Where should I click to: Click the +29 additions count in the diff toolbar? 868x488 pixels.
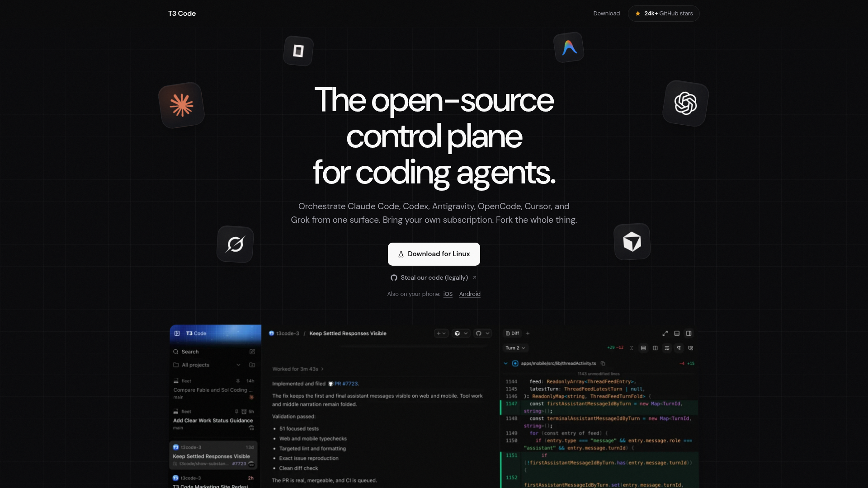[611, 347]
